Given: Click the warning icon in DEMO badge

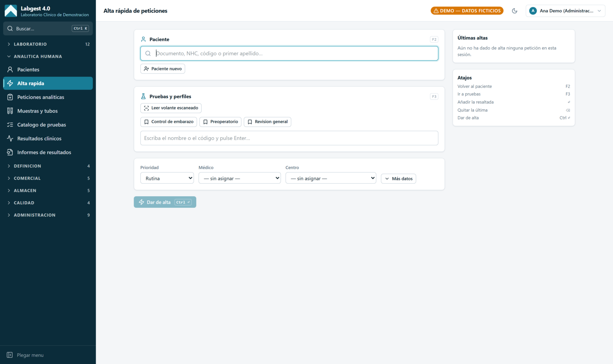Looking at the screenshot, I should coord(436,11).
